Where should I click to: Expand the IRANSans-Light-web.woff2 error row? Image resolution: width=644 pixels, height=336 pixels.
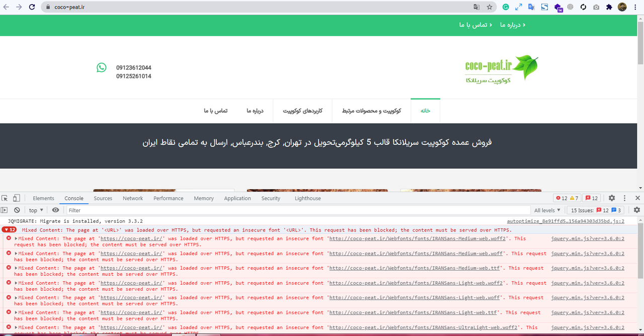click(16, 283)
